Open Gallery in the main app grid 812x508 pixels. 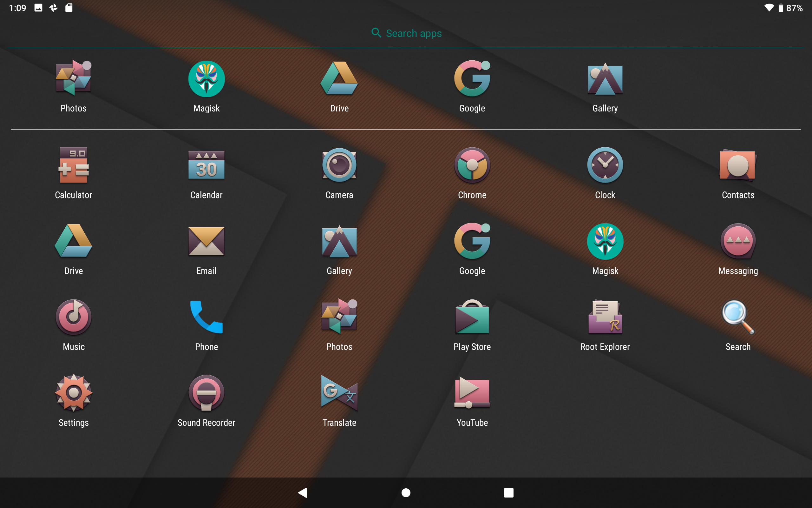point(339,242)
